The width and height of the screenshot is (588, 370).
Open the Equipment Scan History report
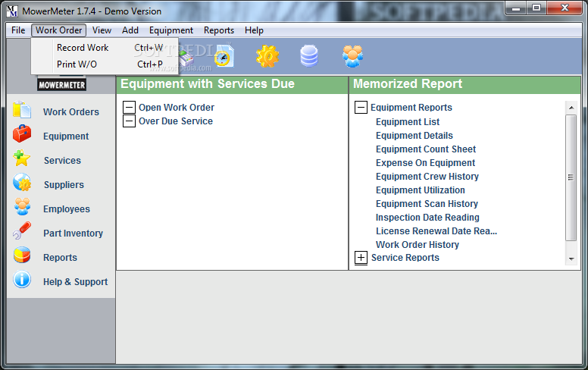tap(427, 203)
